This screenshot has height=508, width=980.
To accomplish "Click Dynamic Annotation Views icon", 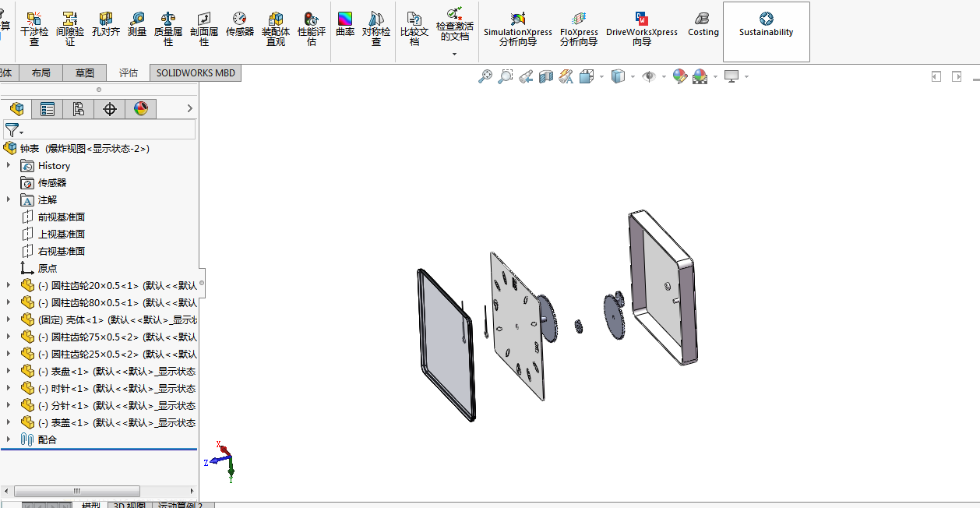I will click(x=566, y=76).
